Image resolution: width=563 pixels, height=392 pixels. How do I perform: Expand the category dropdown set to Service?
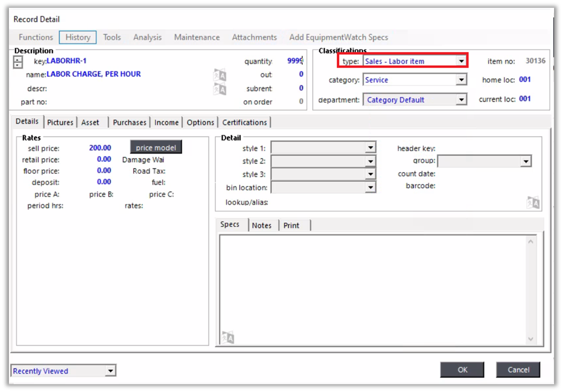click(461, 80)
